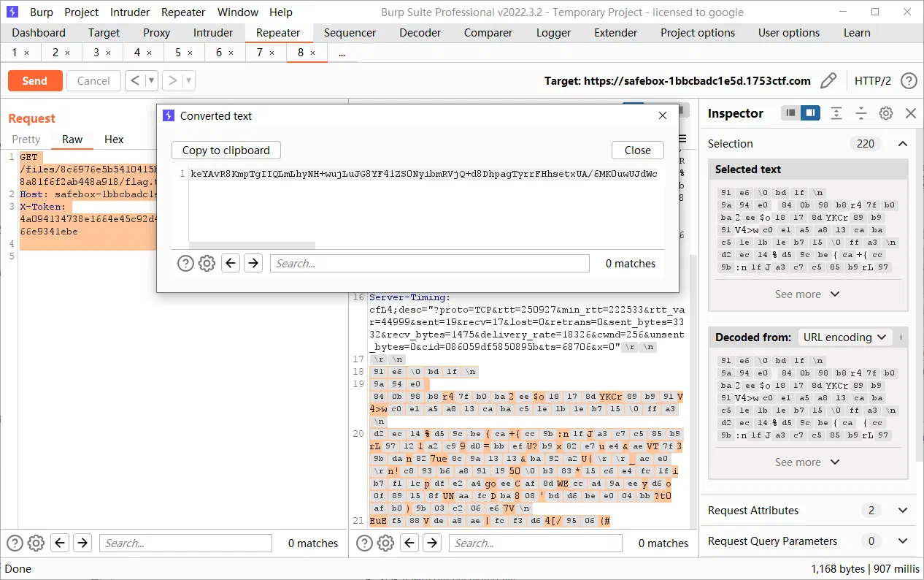Open Inspector settings gear icon

click(886, 113)
